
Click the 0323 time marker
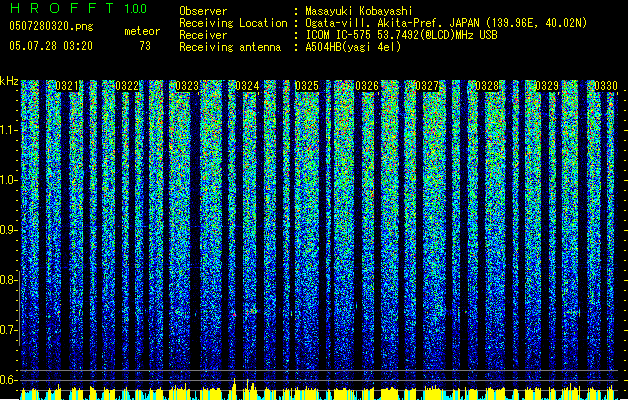coord(187,86)
